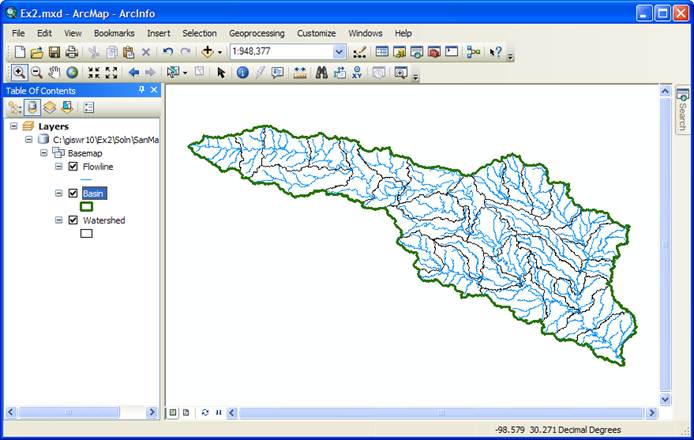Screen dimensions: 694x440
Task: Uncheck the Flowline layer checkbox
Action: coord(73,166)
